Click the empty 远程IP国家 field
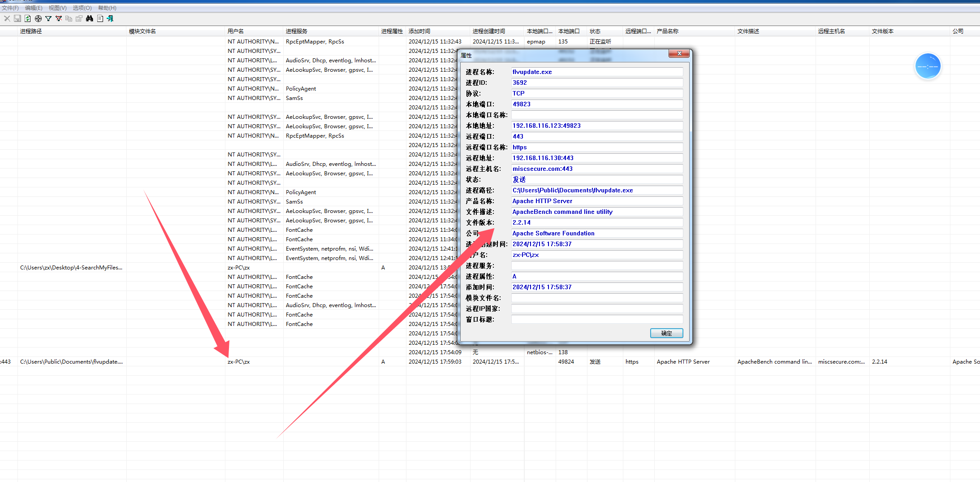Image resolution: width=980 pixels, height=482 pixels. click(x=597, y=308)
